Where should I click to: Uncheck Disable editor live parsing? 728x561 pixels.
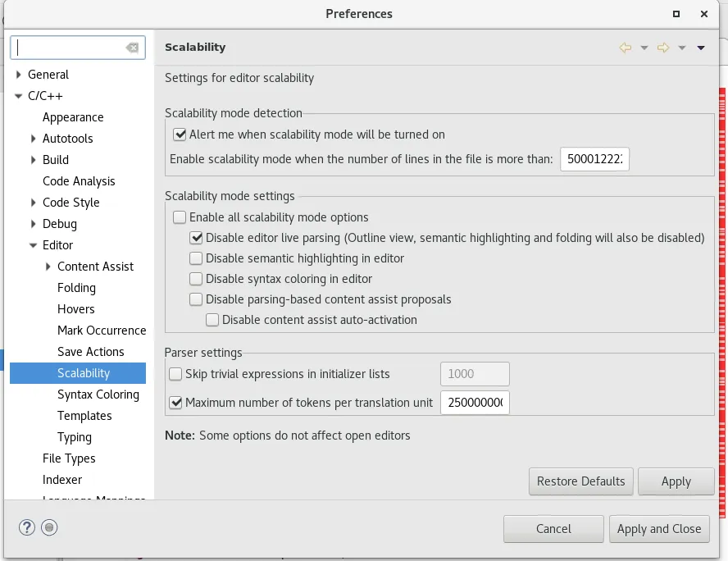(x=196, y=238)
